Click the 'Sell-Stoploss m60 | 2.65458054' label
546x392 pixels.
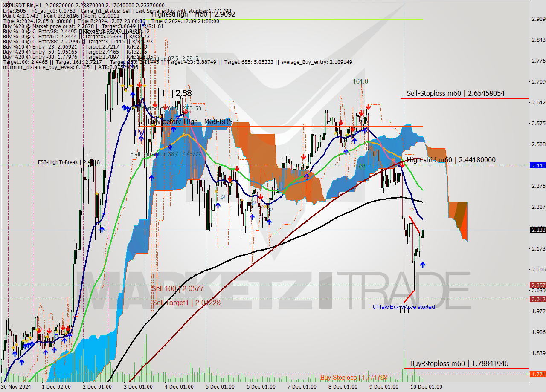456,93
